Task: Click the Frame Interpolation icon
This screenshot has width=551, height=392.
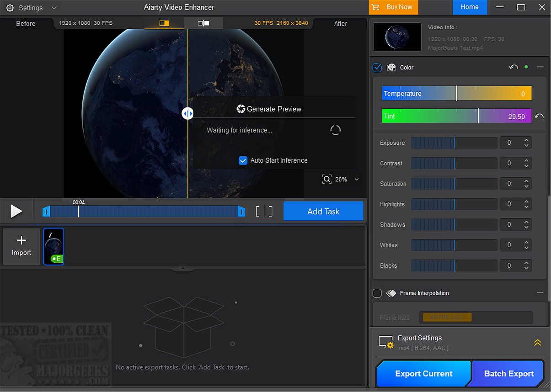Action: [391, 293]
